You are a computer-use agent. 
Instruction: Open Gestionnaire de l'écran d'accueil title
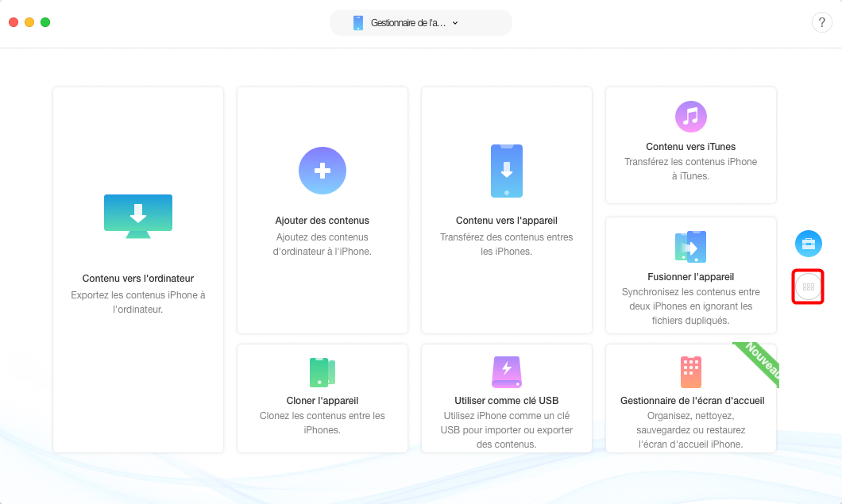(692, 400)
